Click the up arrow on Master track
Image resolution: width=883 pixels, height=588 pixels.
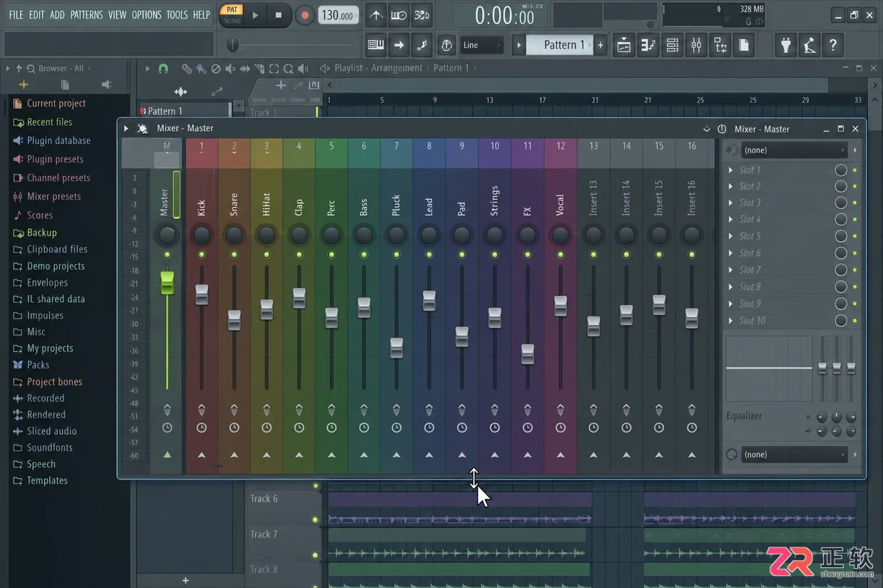pyautogui.click(x=167, y=455)
